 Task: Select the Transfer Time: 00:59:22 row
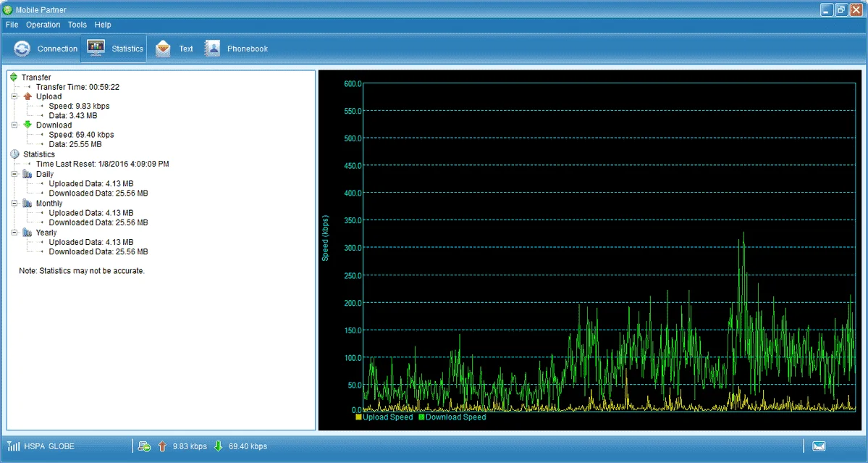click(x=77, y=87)
